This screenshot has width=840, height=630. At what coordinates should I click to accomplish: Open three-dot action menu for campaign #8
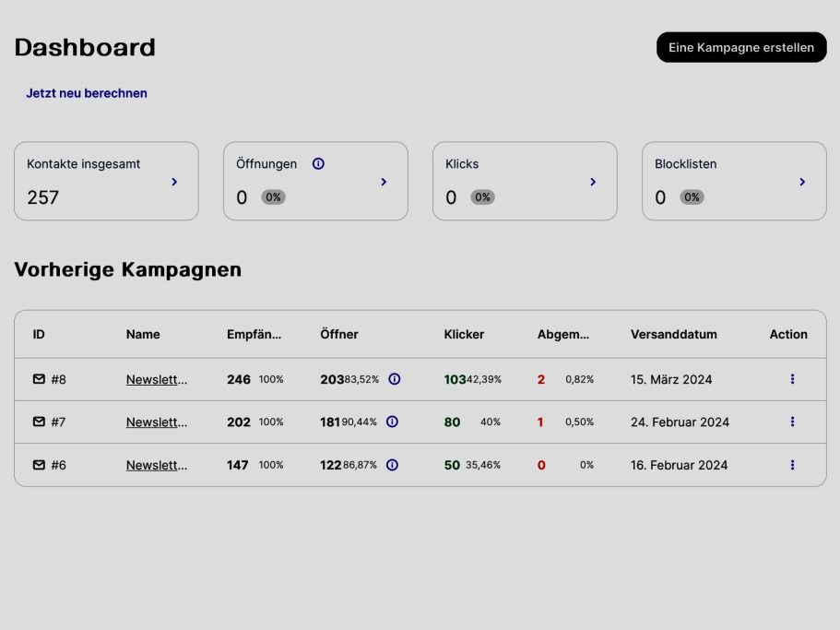[792, 379]
